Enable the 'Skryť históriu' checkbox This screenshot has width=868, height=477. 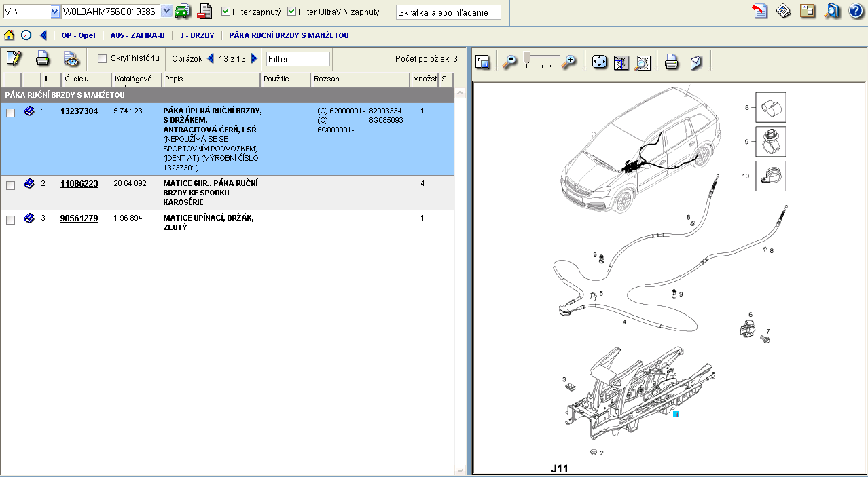point(103,58)
